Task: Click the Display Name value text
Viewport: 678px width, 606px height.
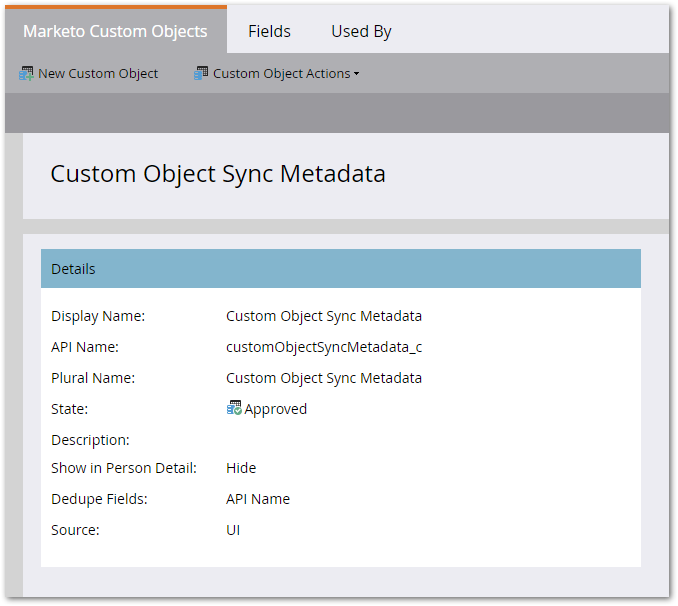Action: 324,316
